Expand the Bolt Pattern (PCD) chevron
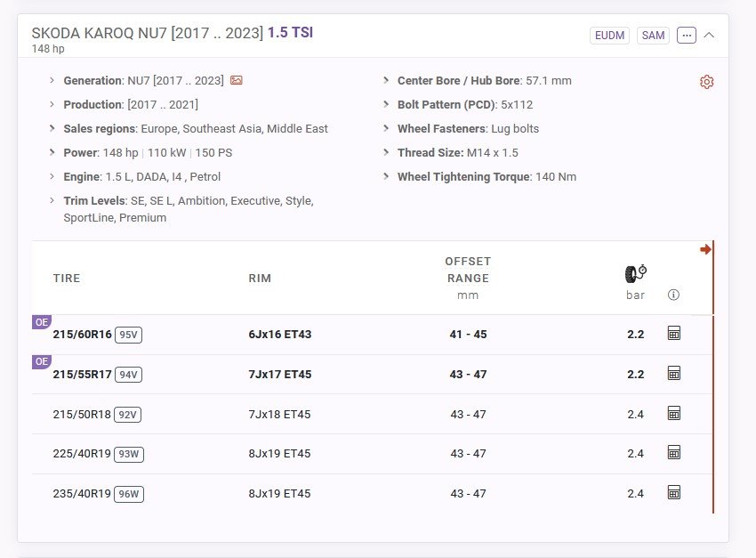Image resolution: width=756 pixels, height=558 pixels. [386, 105]
